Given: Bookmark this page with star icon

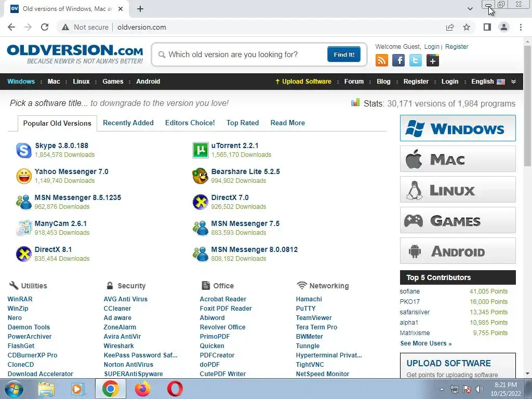Looking at the screenshot, I should tap(467, 27).
